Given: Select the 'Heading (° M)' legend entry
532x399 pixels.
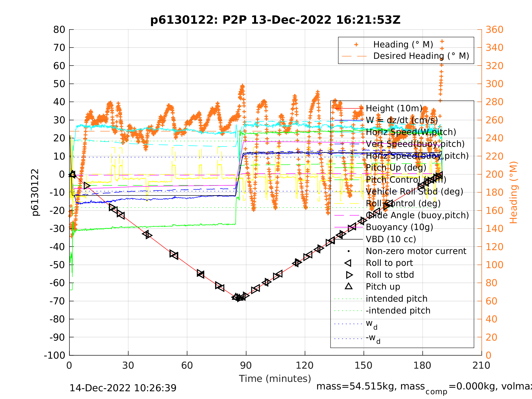Looking at the screenshot, I should 403,44.
